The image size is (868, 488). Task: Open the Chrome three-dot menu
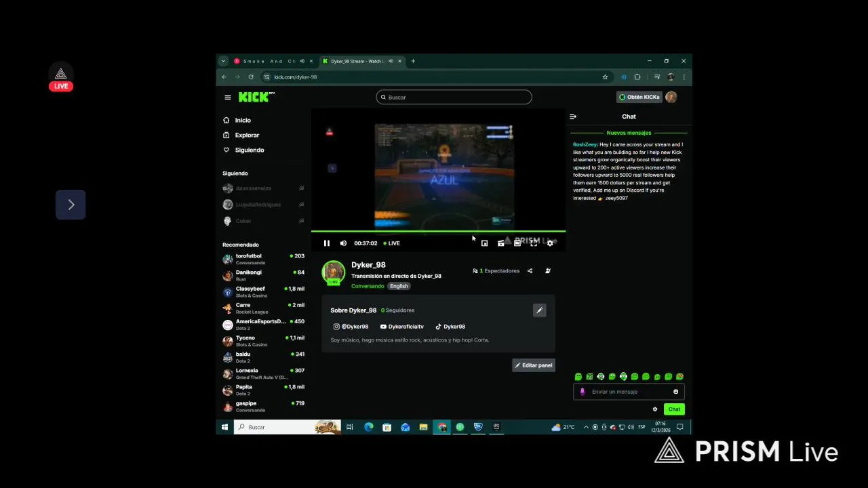tap(684, 77)
